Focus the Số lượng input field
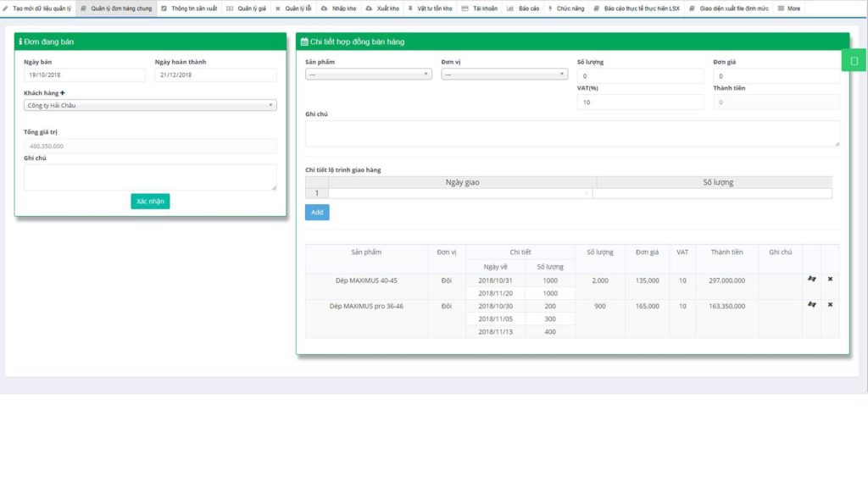Image resolution: width=868 pixels, height=488 pixels. point(641,75)
